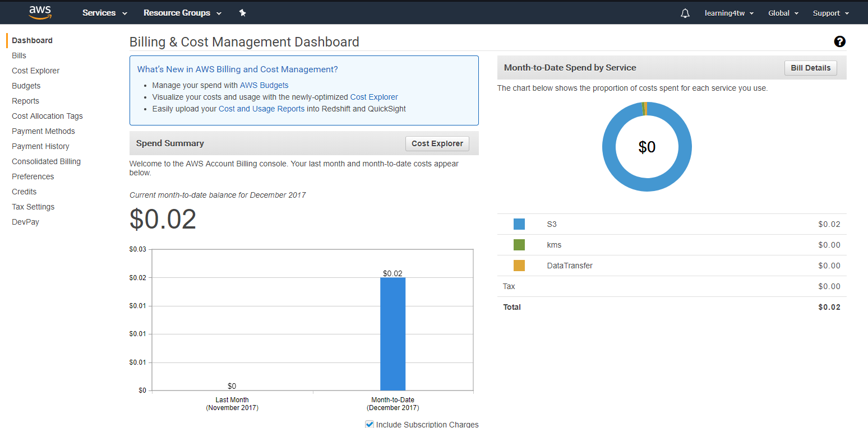The image size is (868, 428).
Task: Click the green kms legend square
Action: pyautogui.click(x=519, y=245)
